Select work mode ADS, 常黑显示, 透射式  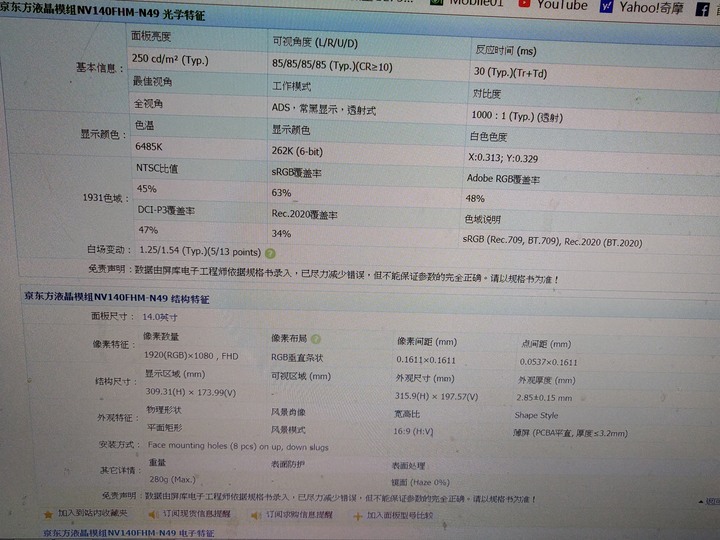click(324, 109)
